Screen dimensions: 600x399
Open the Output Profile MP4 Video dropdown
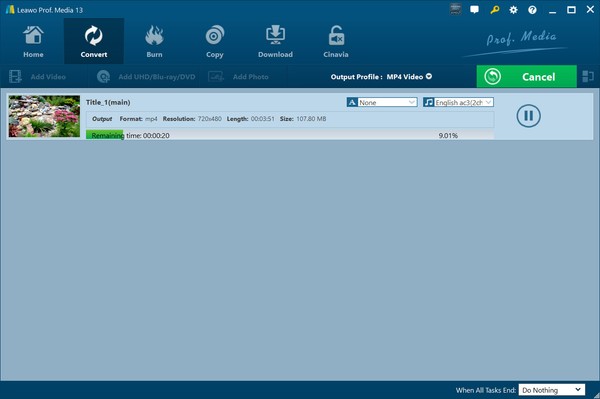tap(381, 77)
